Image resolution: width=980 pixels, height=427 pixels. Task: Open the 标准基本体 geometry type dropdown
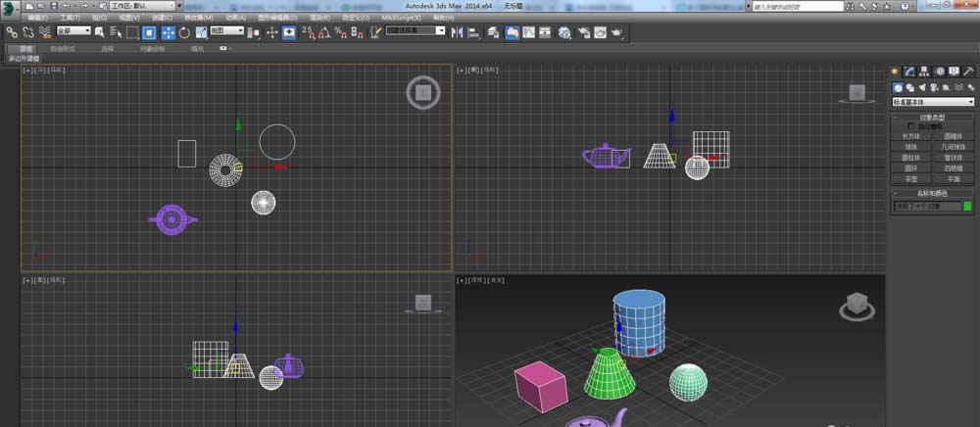pyautogui.click(x=933, y=102)
